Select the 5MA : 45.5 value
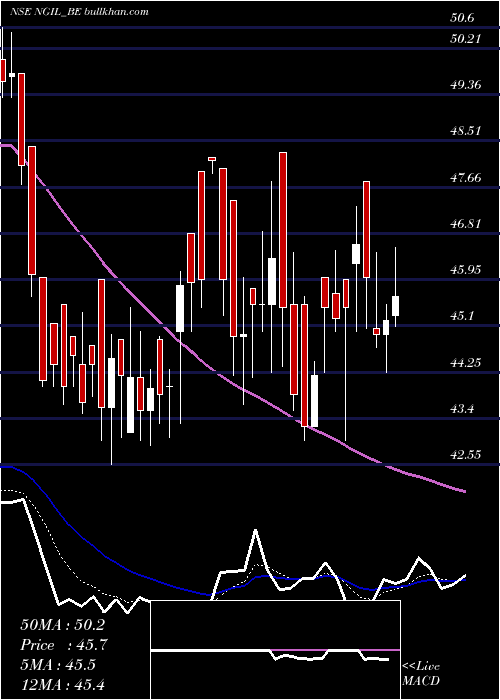Viewport: 500px width, 700px height. [58, 665]
